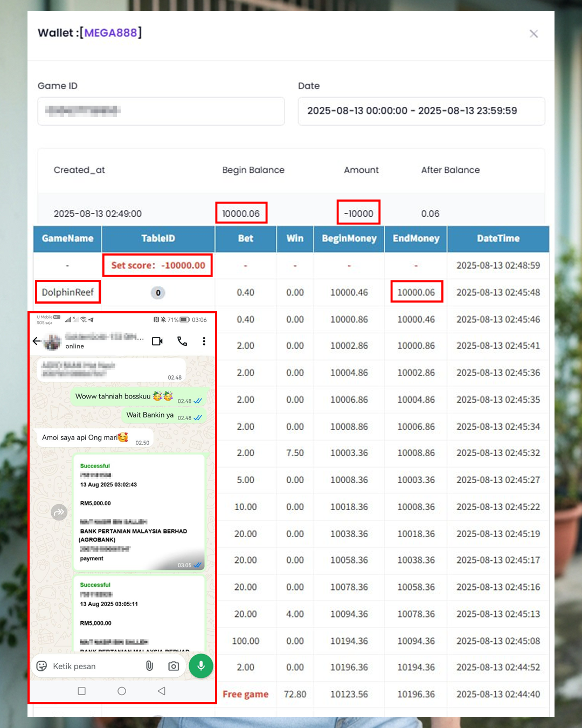Tap the Android recent apps square button
The width and height of the screenshot is (582, 728).
point(82,691)
